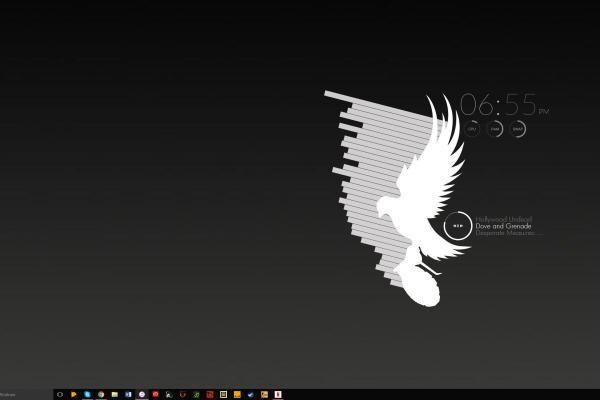Open the white-and-red icon at taskbar end

(x=278, y=394)
